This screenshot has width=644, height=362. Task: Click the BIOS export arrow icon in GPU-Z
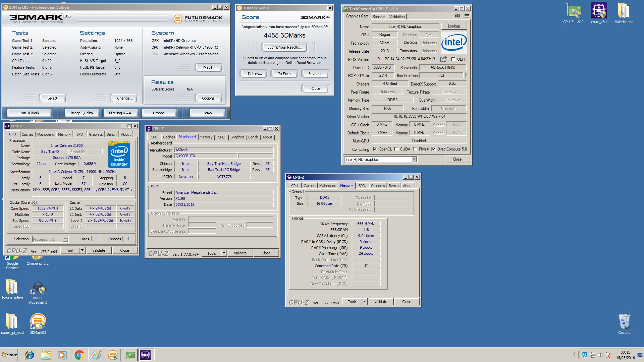443,59
